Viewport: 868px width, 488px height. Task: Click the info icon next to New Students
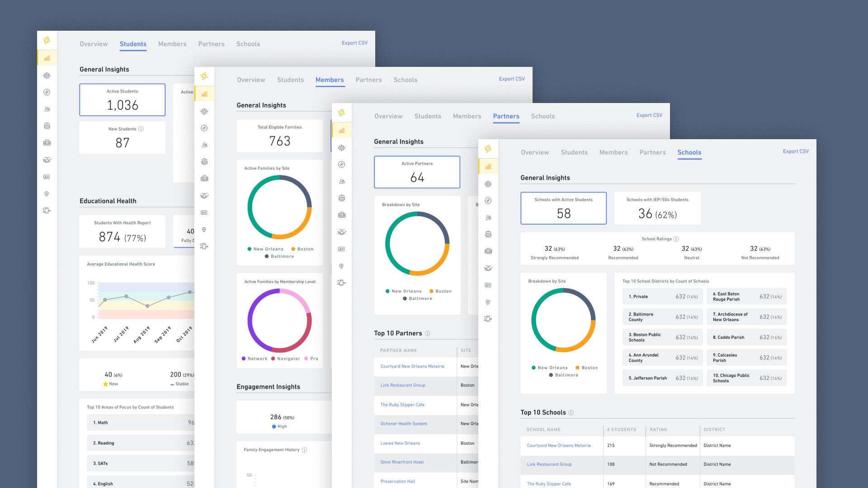click(141, 129)
